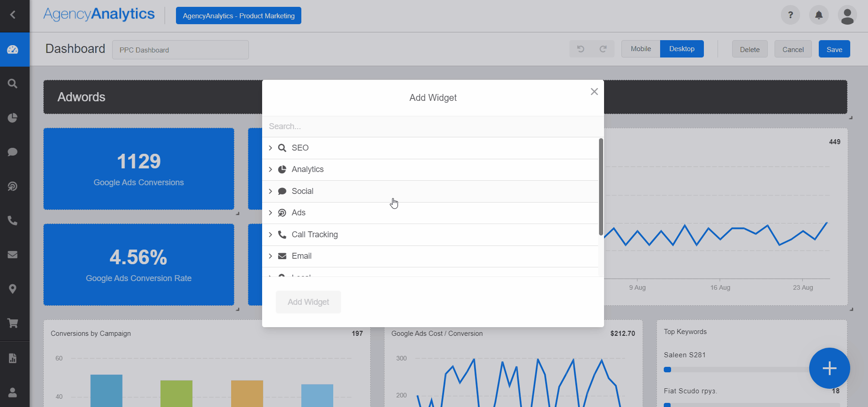Open the Analytics pie chart sidebar icon

(13, 118)
